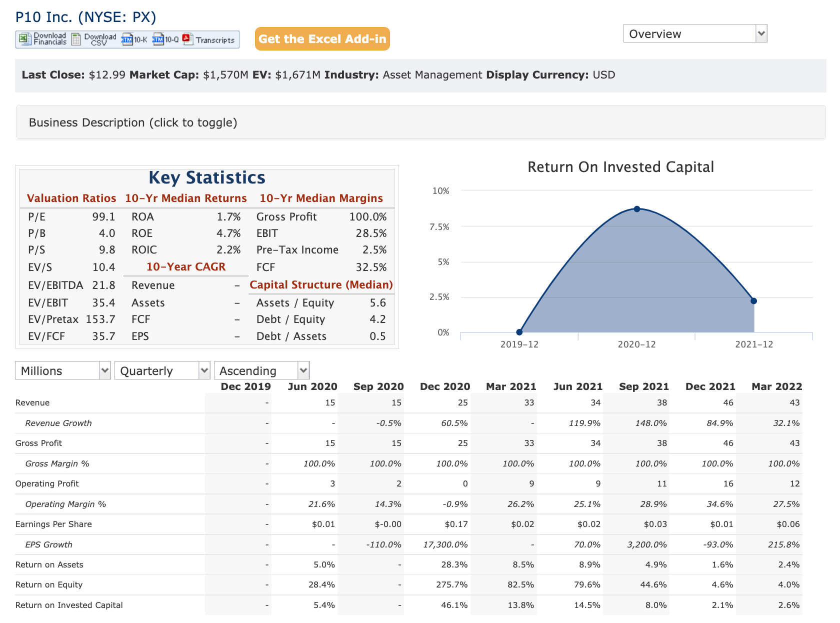Click the 10-Yr Median Margins header

click(321, 198)
